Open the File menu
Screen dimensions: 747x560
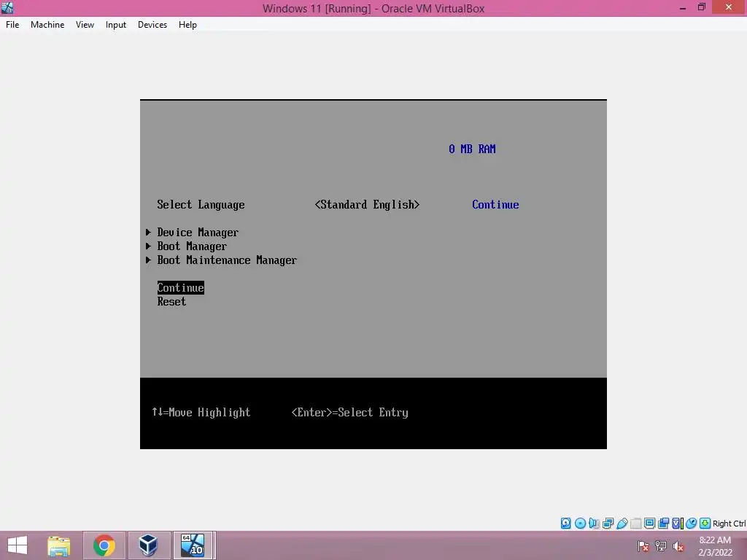click(12, 25)
